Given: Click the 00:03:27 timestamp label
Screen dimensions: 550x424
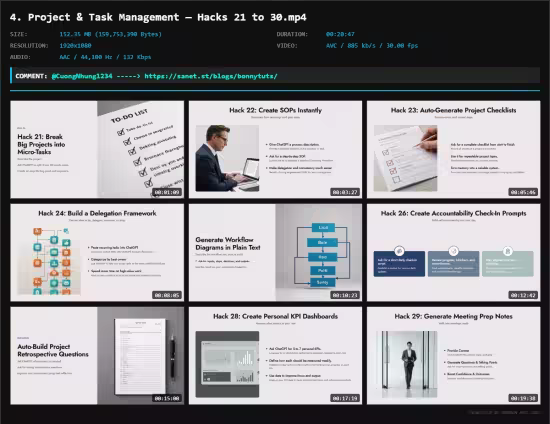Looking at the screenshot, I should (x=345, y=192).
